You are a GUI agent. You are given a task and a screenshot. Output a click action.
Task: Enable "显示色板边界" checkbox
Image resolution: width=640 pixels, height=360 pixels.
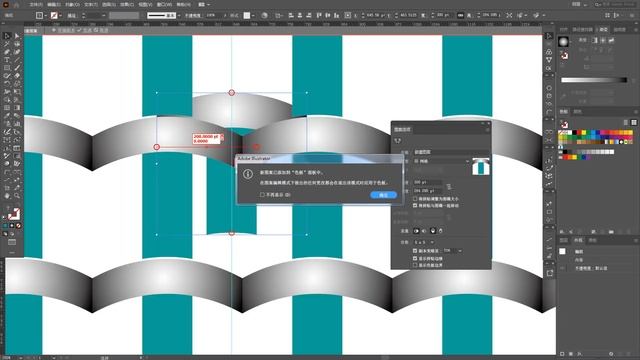(x=415, y=265)
